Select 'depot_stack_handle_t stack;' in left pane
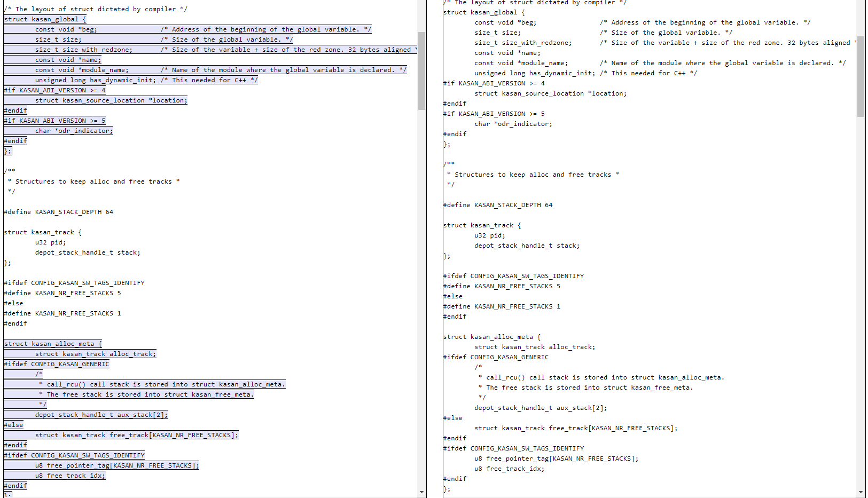The image size is (868, 498). [x=88, y=252]
